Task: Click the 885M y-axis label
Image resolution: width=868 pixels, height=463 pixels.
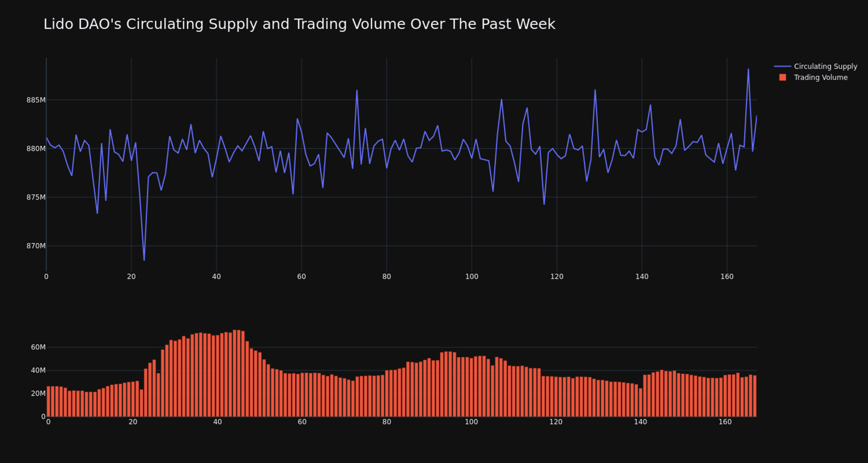Action: coord(36,100)
